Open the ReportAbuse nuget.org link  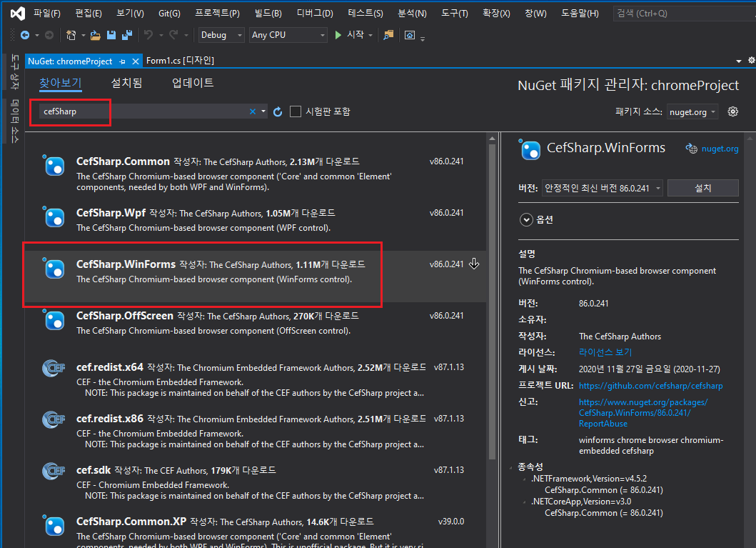tap(643, 413)
